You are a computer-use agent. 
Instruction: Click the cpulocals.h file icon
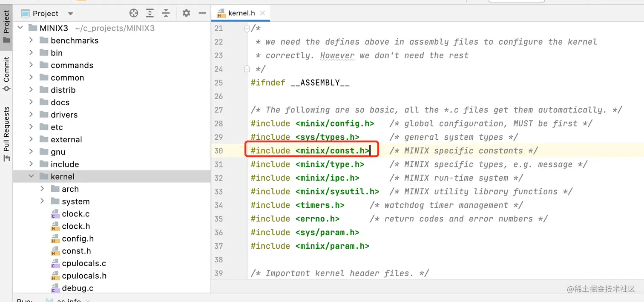pyautogui.click(x=55, y=276)
